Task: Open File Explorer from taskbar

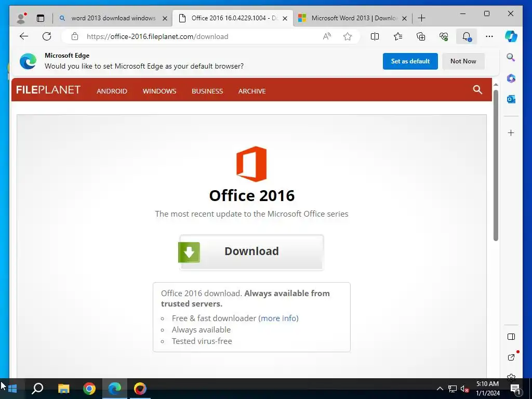Action: [63, 389]
